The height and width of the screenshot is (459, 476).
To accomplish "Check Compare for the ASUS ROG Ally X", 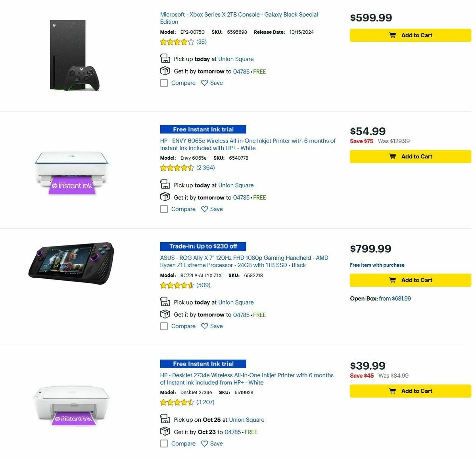I will (x=164, y=326).
